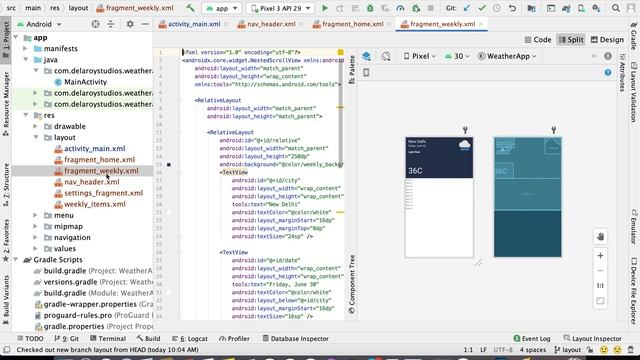This screenshot has width=640, height=360.
Task: Open the app run configuration dropdown
Action: click(x=222, y=8)
